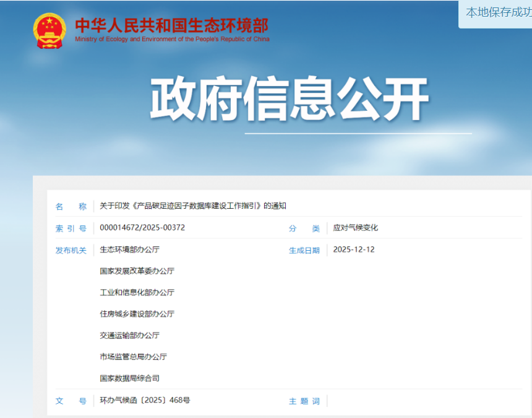This screenshot has width=532, height=418.
Task: Click the document number 环办气候函〔2025〕468号
Action: point(145,401)
